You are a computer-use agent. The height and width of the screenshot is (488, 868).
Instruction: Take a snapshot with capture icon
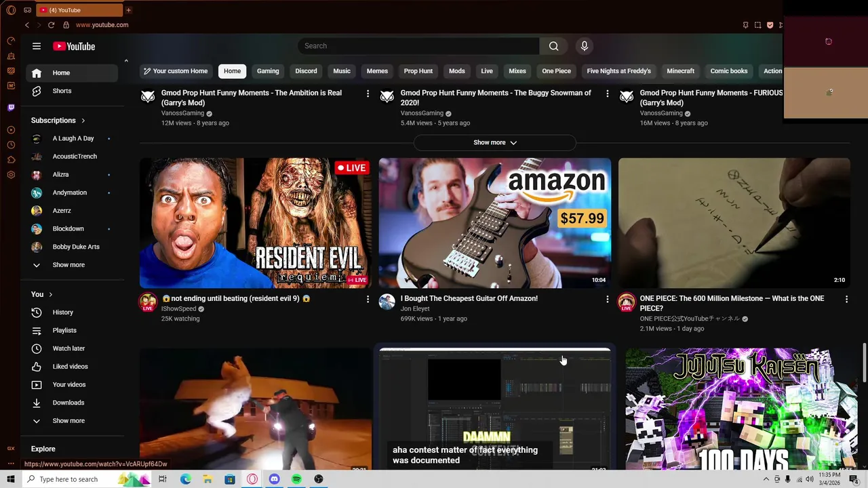tap(757, 25)
